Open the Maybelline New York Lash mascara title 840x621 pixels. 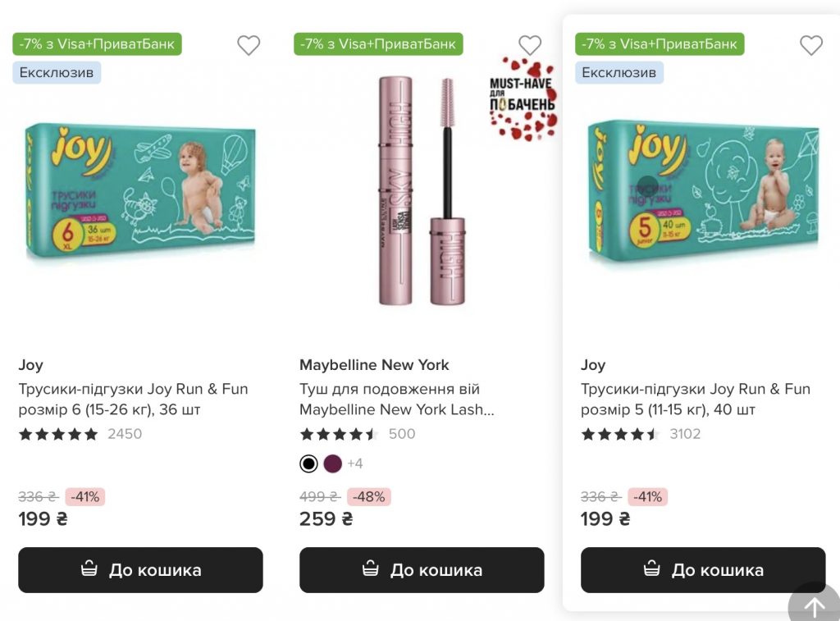pyautogui.click(x=397, y=399)
